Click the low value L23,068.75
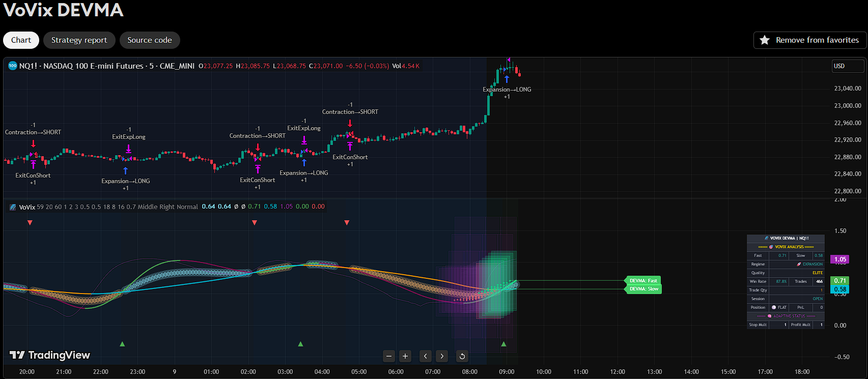868x379 pixels. point(290,66)
